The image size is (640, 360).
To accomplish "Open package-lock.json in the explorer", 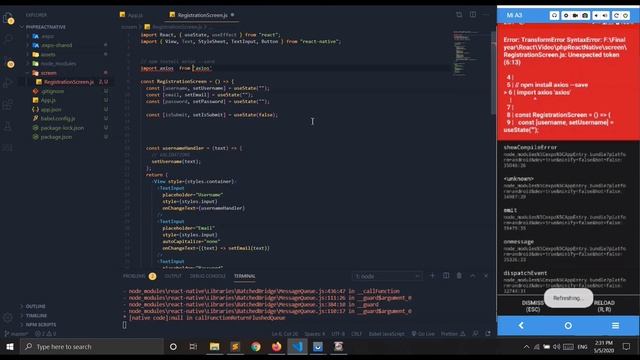I will (x=62, y=128).
